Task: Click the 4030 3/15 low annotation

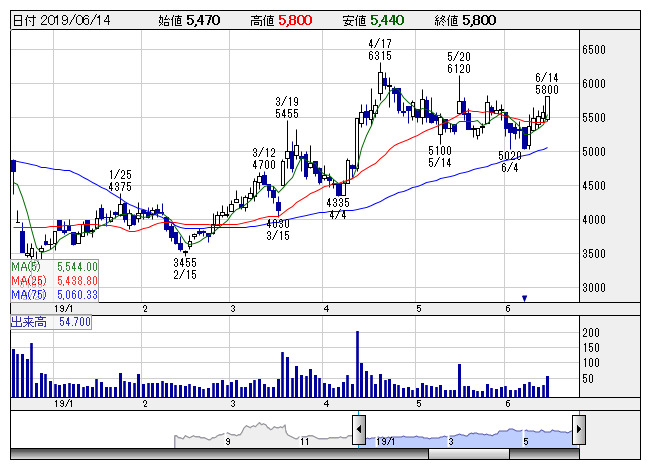Action: tap(278, 230)
